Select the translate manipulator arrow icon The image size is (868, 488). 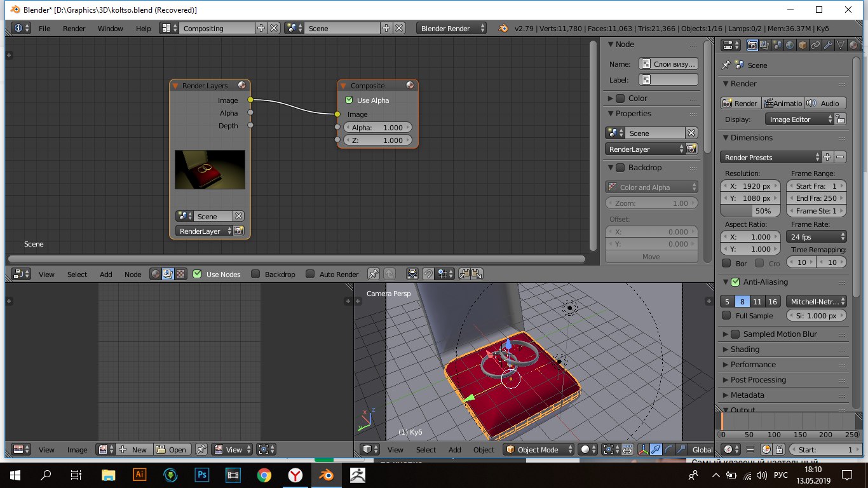coord(656,449)
